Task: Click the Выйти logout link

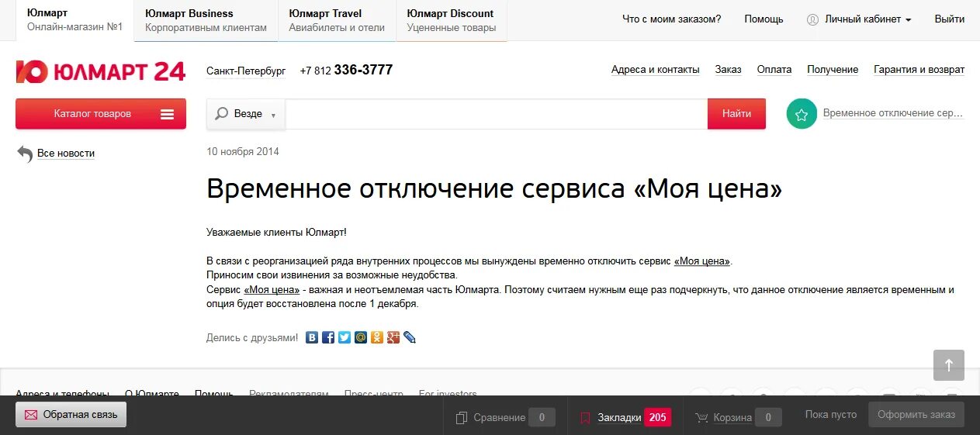Action: (x=950, y=19)
